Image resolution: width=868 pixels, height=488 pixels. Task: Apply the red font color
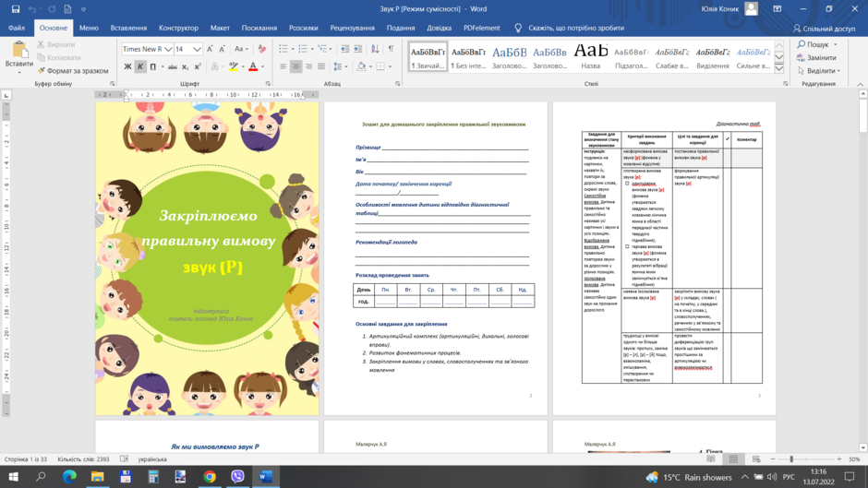click(x=253, y=67)
